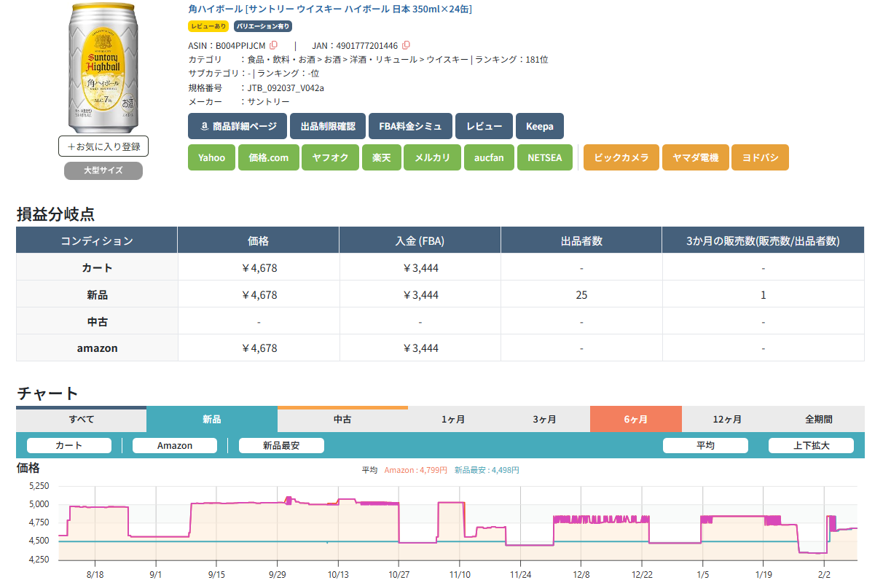Search product on メルカリ
This screenshot has width=883, height=588.
tap(432, 157)
